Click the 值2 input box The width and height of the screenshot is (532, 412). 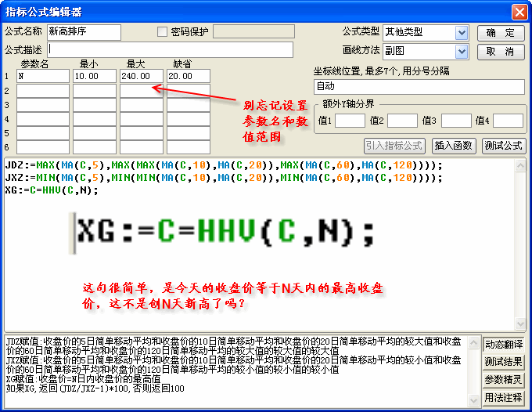click(402, 121)
